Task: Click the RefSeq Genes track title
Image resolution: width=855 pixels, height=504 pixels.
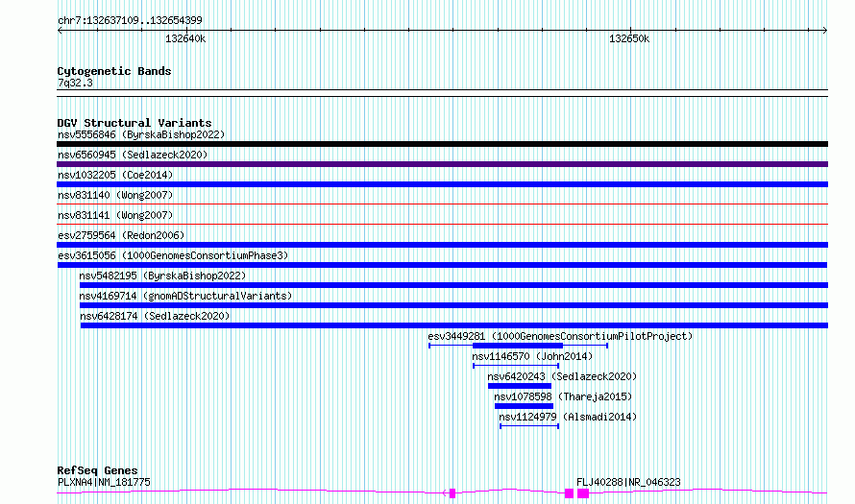Action: point(98,470)
